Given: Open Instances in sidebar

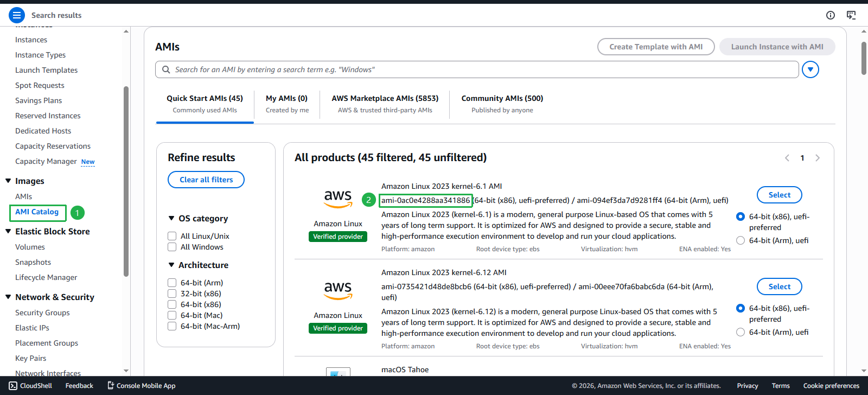Looking at the screenshot, I should coord(31,40).
